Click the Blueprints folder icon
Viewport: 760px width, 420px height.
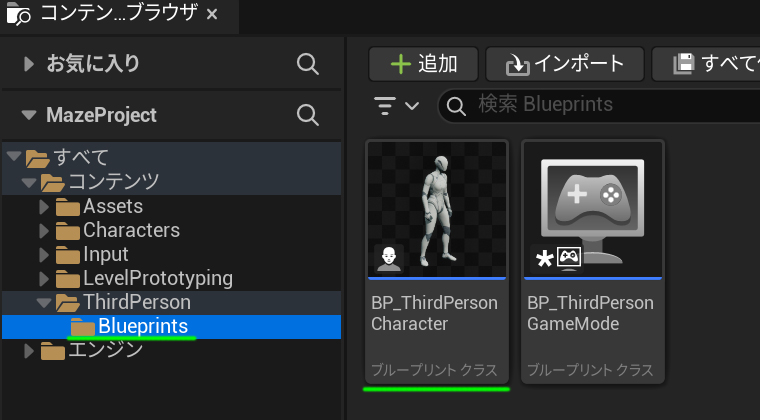[83, 327]
